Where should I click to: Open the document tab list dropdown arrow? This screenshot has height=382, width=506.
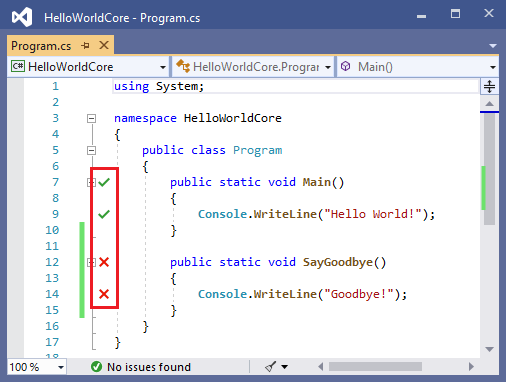[x=493, y=46]
